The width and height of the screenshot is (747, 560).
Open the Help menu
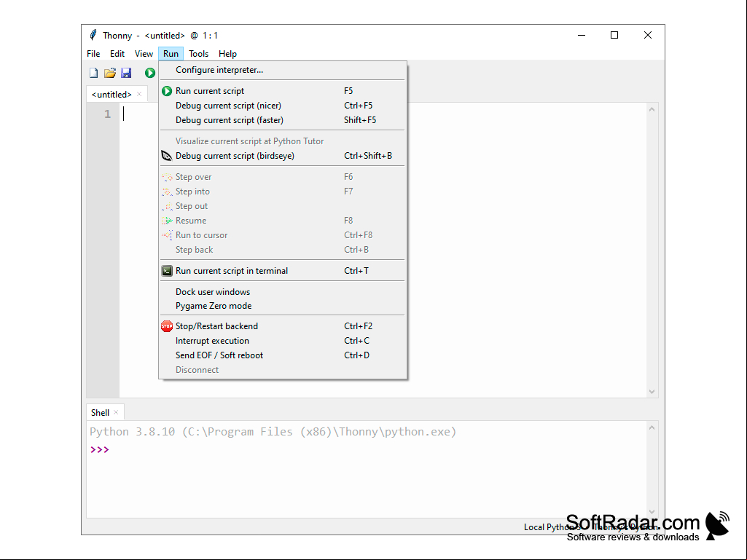[227, 54]
